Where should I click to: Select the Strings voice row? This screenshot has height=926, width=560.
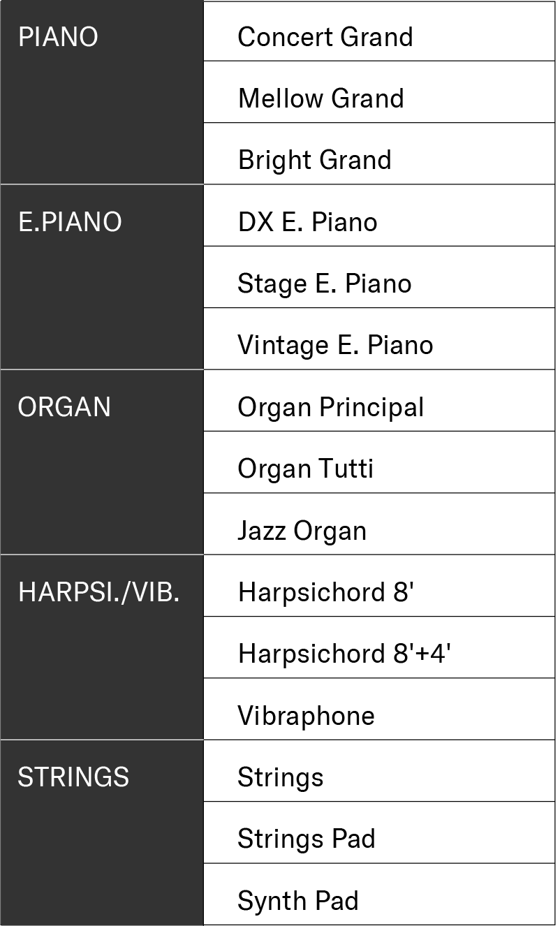pyautogui.click(x=281, y=777)
